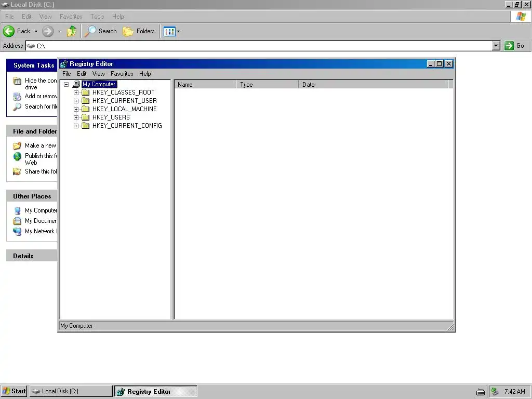Select the HKEY_LOCAL_MACHINE tree label
The image size is (532, 399).
click(x=125, y=109)
